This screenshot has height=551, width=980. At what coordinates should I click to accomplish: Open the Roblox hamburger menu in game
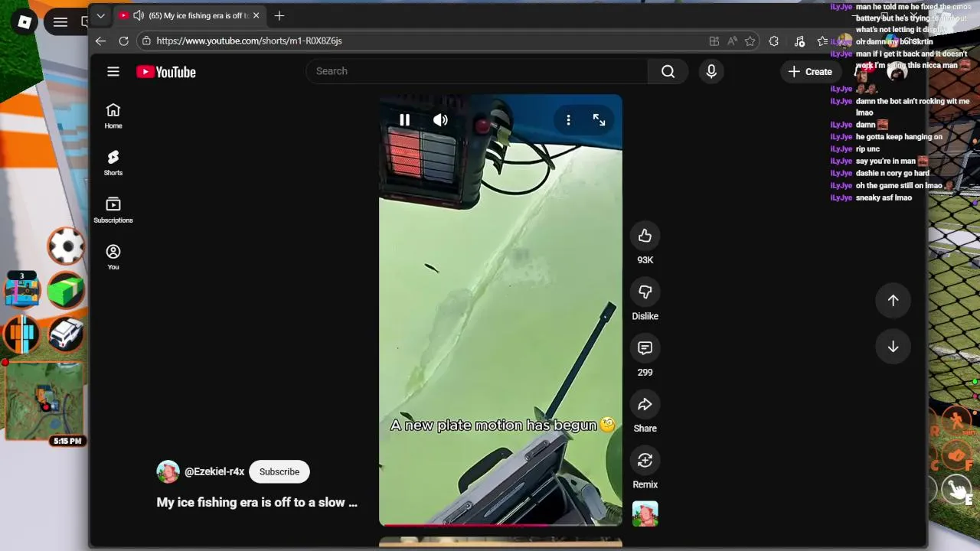(60, 22)
